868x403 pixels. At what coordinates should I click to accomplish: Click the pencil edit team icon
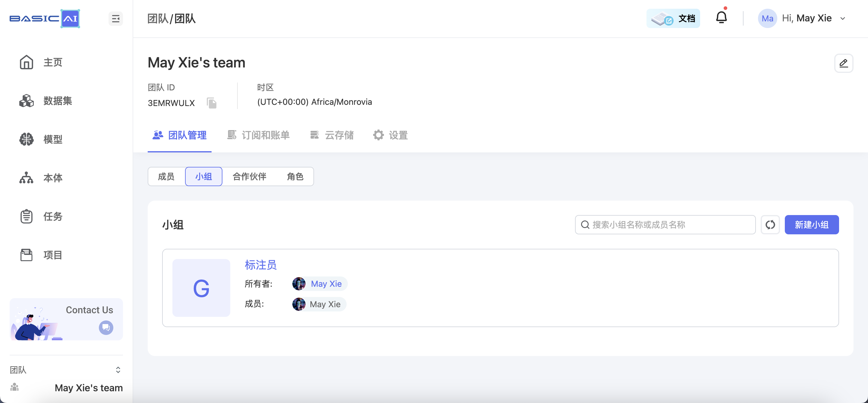click(x=843, y=63)
